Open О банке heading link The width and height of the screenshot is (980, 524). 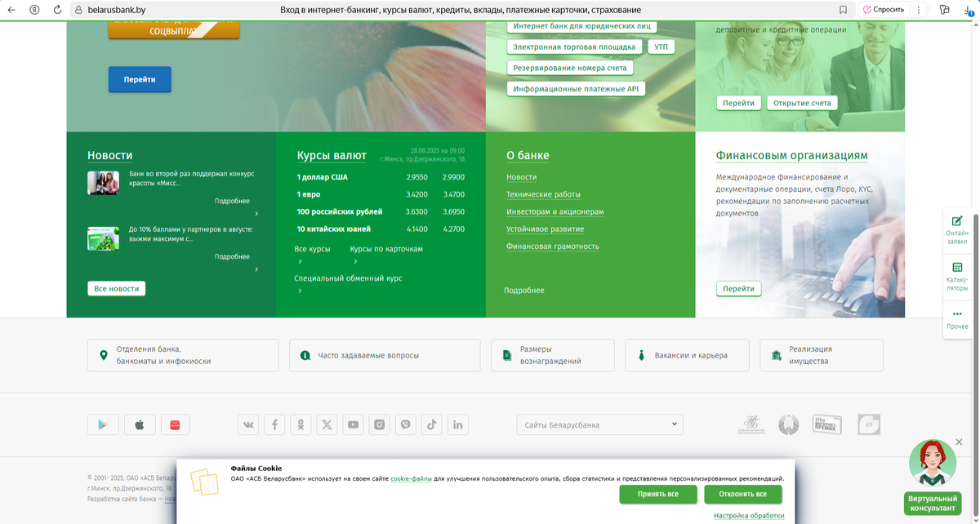528,155
